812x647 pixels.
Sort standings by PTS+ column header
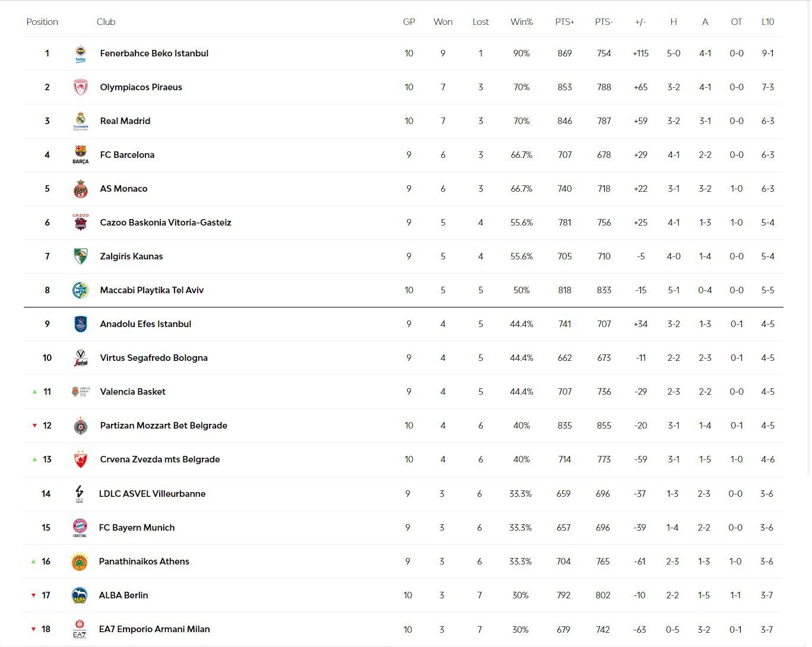[x=564, y=22]
